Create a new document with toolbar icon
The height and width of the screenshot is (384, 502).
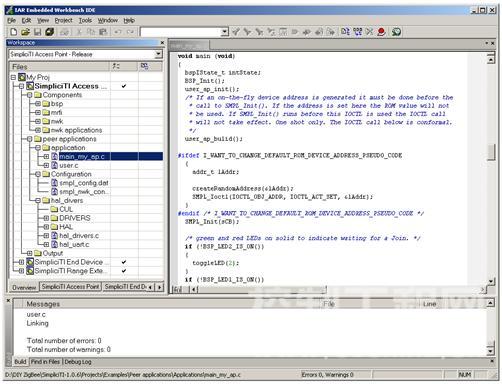pyautogui.click(x=14, y=32)
